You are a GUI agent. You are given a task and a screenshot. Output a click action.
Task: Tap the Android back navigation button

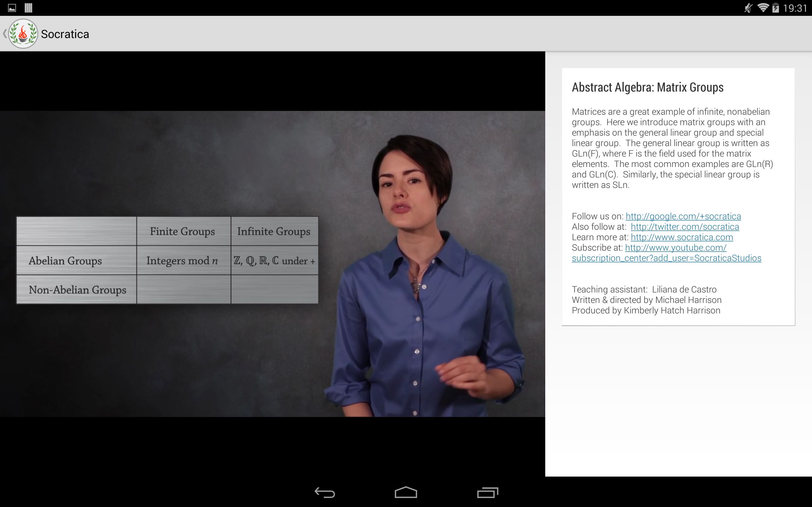coord(324,492)
